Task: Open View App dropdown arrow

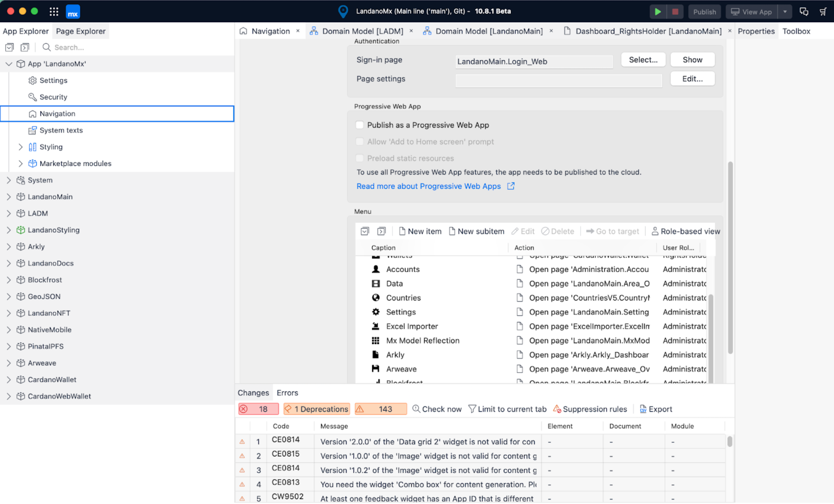Action: [x=785, y=12]
